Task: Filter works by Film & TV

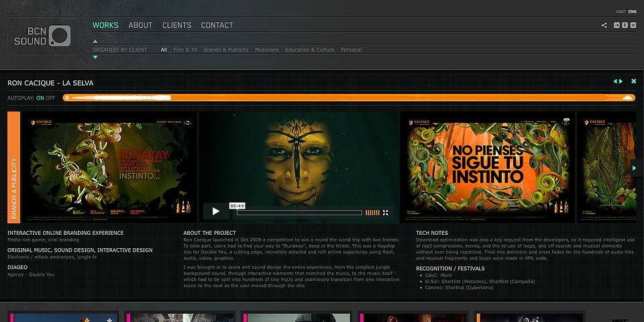Action: pos(185,50)
